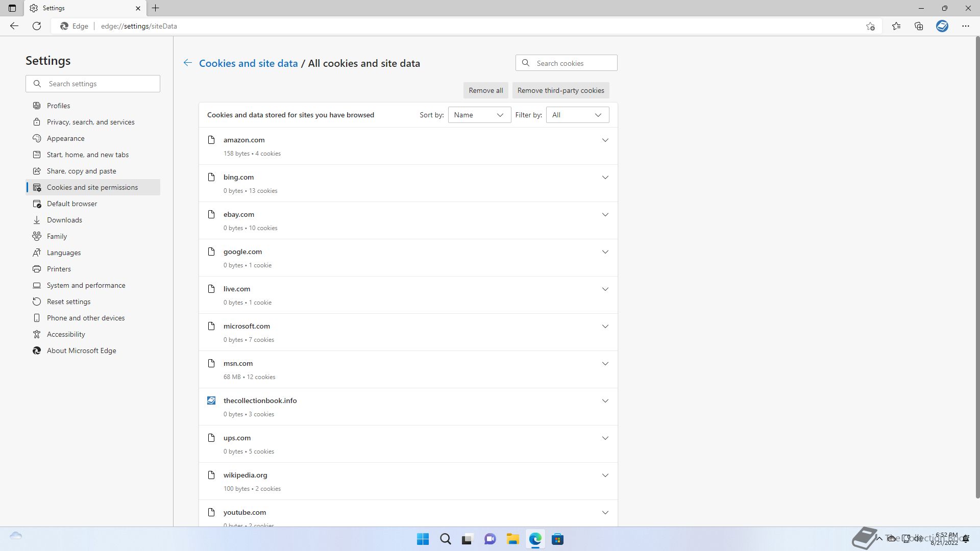Expand the youtube.com cookie entry
This screenshot has height=551, width=980.
point(605,513)
